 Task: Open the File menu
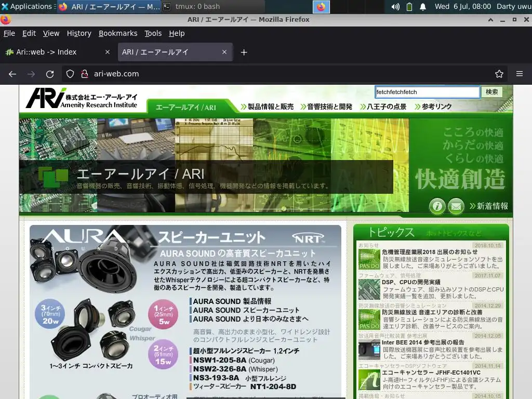pyautogui.click(x=9, y=33)
